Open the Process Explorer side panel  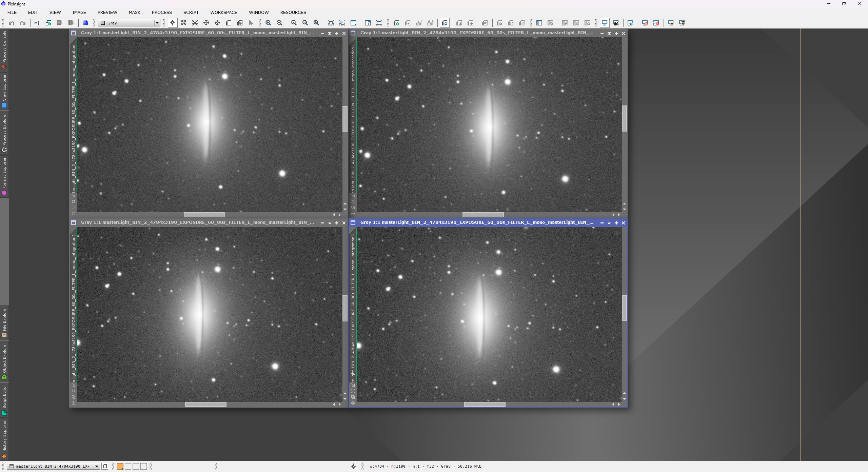point(4,133)
